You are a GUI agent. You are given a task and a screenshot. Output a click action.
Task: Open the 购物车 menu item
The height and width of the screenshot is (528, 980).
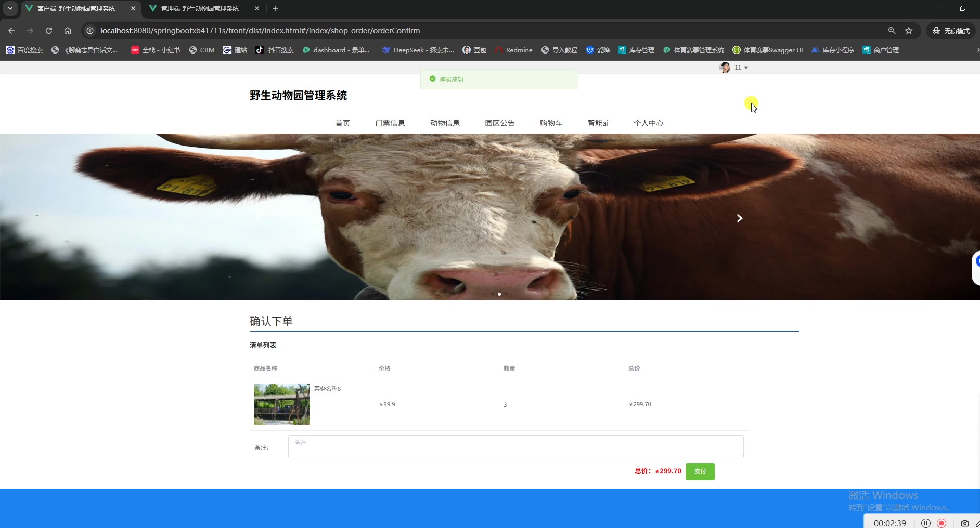pyautogui.click(x=551, y=123)
